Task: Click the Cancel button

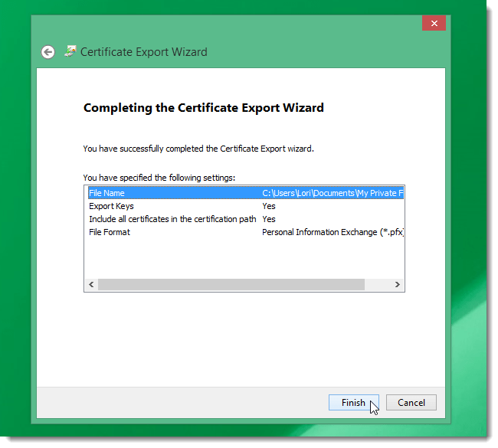Action: (x=411, y=403)
